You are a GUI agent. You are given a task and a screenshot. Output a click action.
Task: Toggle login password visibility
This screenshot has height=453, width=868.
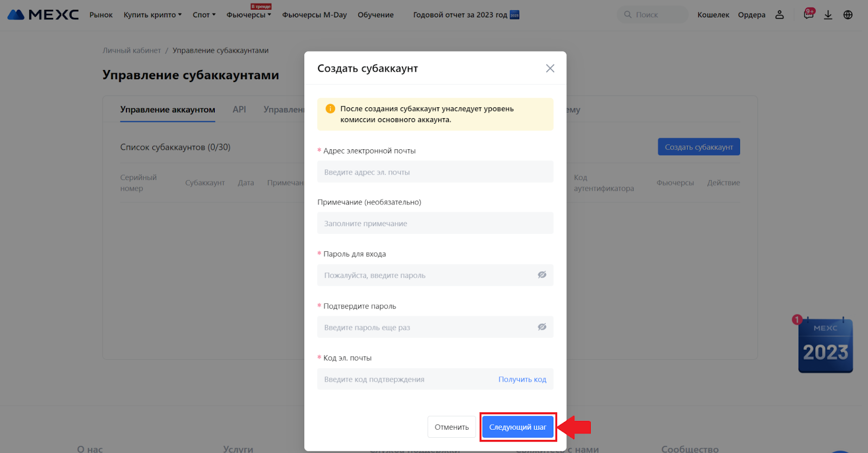(x=542, y=275)
